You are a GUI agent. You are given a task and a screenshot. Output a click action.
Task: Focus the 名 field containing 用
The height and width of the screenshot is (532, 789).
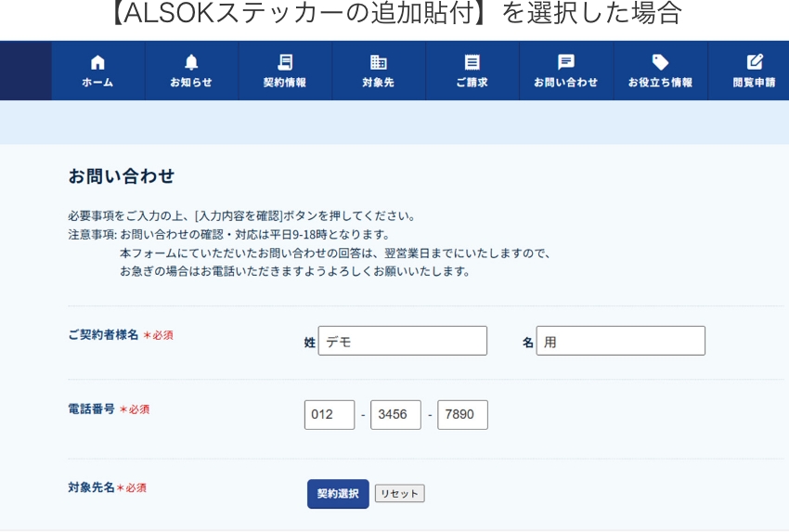tap(620, 341)
